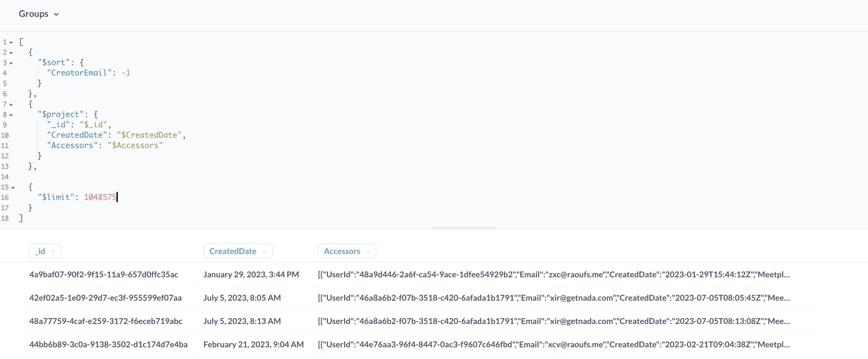Screen dimensions: 868x359
Task: Click date cell February 21, 2023, 9:04 AM
Action: (253, 344)
